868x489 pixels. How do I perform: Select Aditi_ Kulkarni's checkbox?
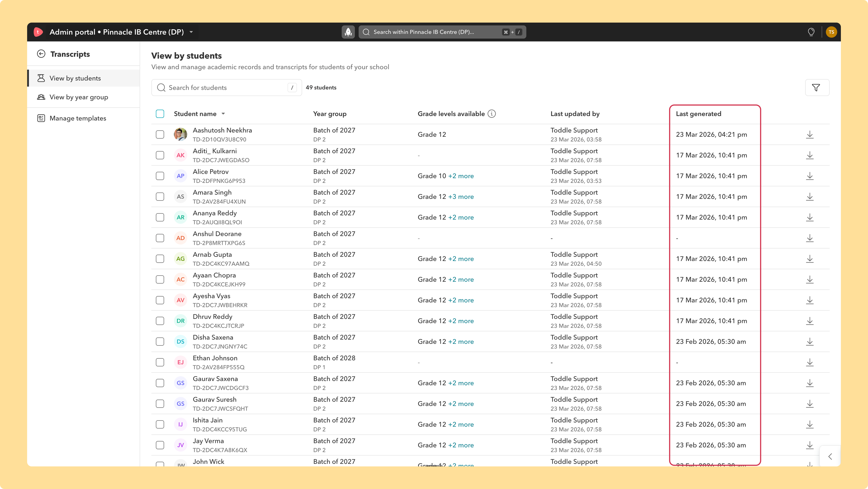pos(160,155)
